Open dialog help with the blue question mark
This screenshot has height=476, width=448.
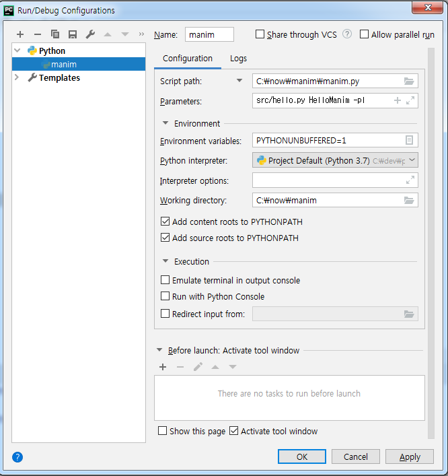click(17, 457)
